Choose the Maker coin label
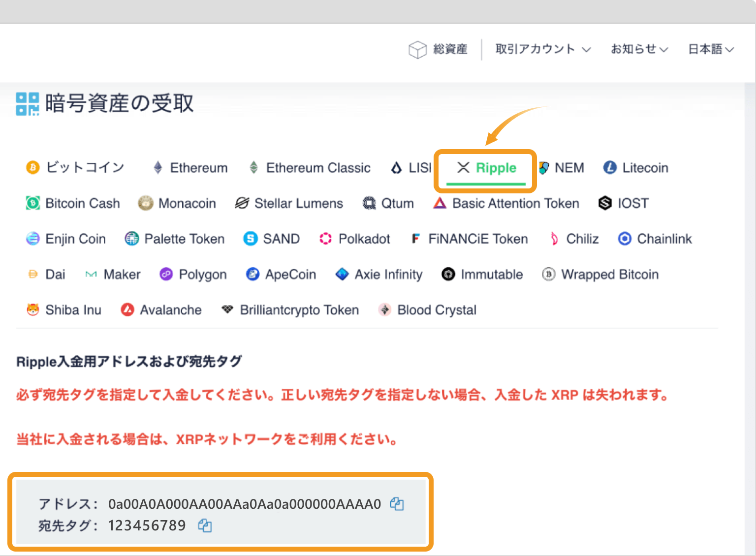The width and height of the screenshot is (756, 556). point(122,274)
